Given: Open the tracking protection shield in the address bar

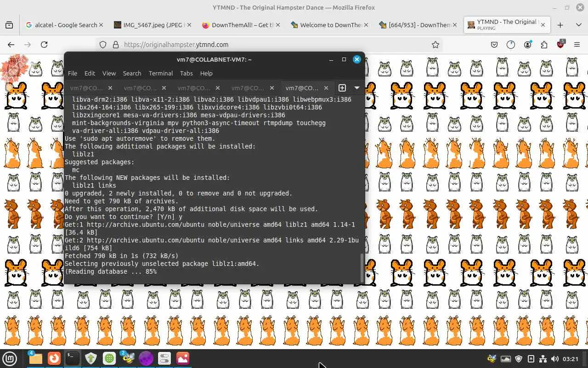Looking at the screenshot, I should point(103,45).
